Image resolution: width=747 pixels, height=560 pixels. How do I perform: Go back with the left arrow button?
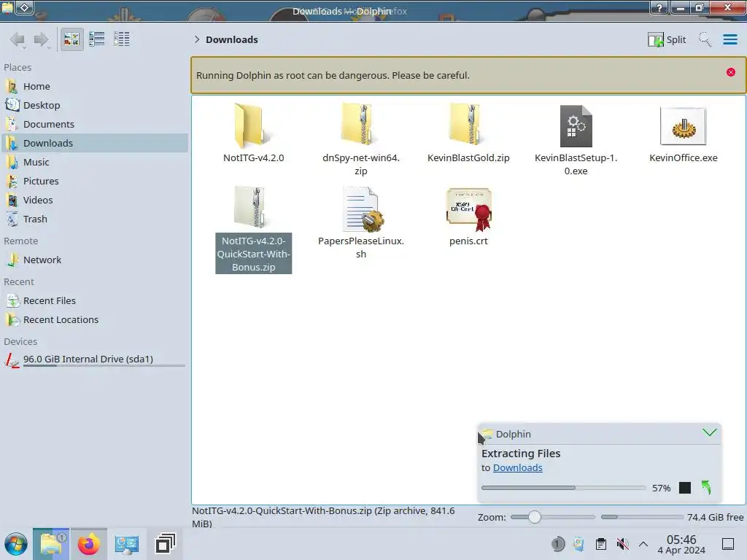(18, 39)
